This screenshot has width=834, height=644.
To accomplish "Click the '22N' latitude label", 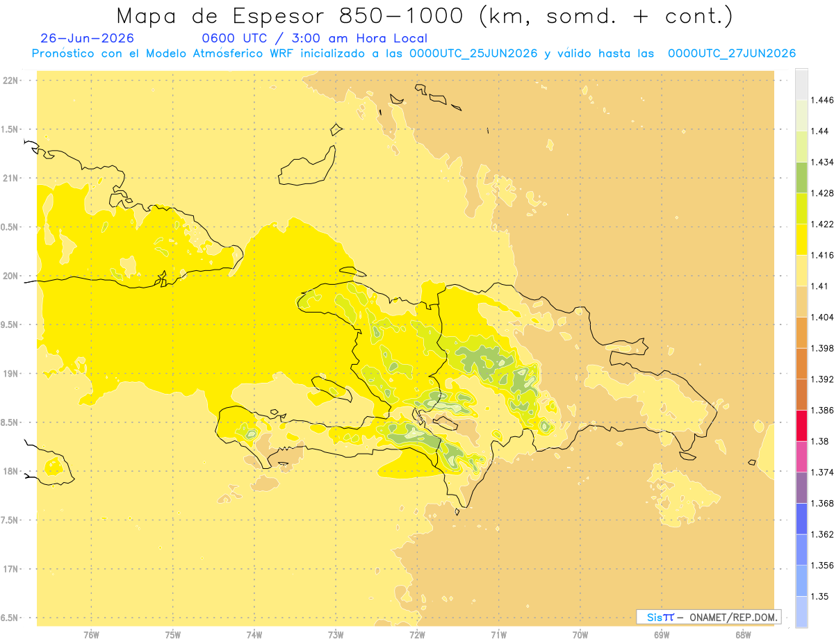I will 11,81.
